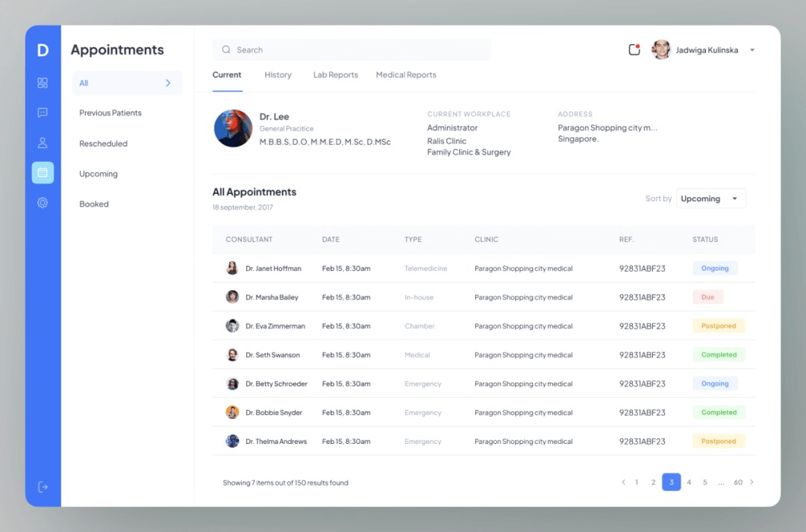Select Rescheduled in the menu
The height and width of the screenshot is (532, 806).
[x=103, y=143]
